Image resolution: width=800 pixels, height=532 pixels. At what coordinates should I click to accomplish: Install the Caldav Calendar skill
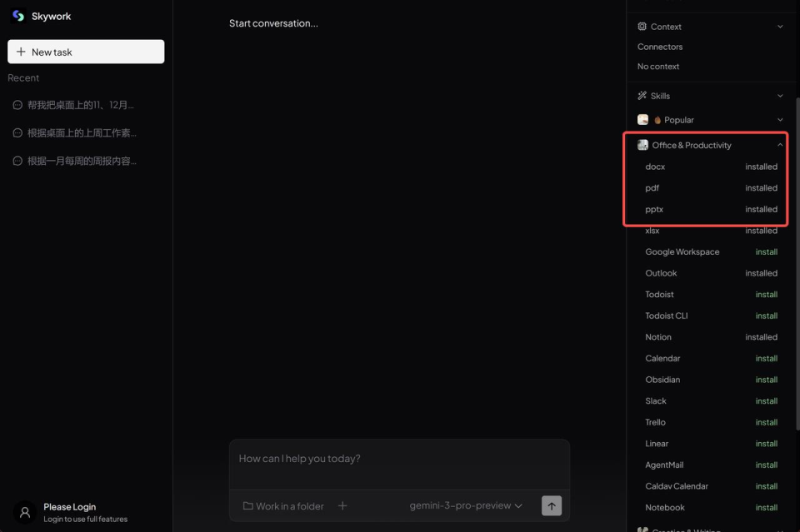click(x=767, y=487)
